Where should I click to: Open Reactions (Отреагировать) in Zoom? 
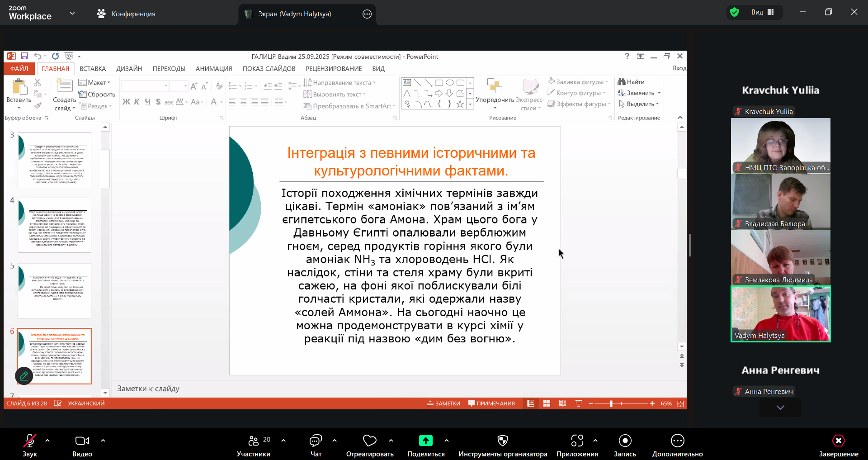pos(370,446)
